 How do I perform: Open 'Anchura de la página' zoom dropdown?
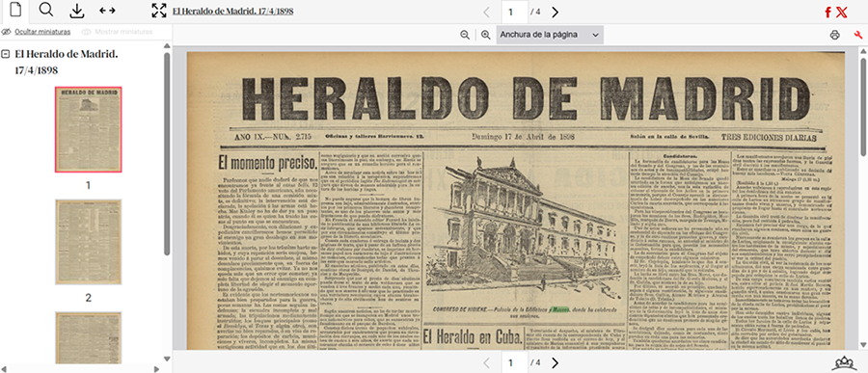[x=550, y=35]
